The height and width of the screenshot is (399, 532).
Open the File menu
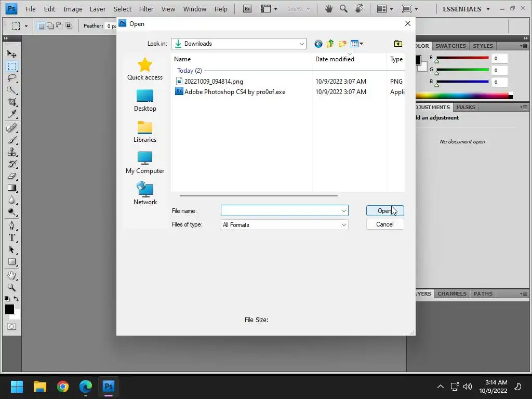coord(31,9)
